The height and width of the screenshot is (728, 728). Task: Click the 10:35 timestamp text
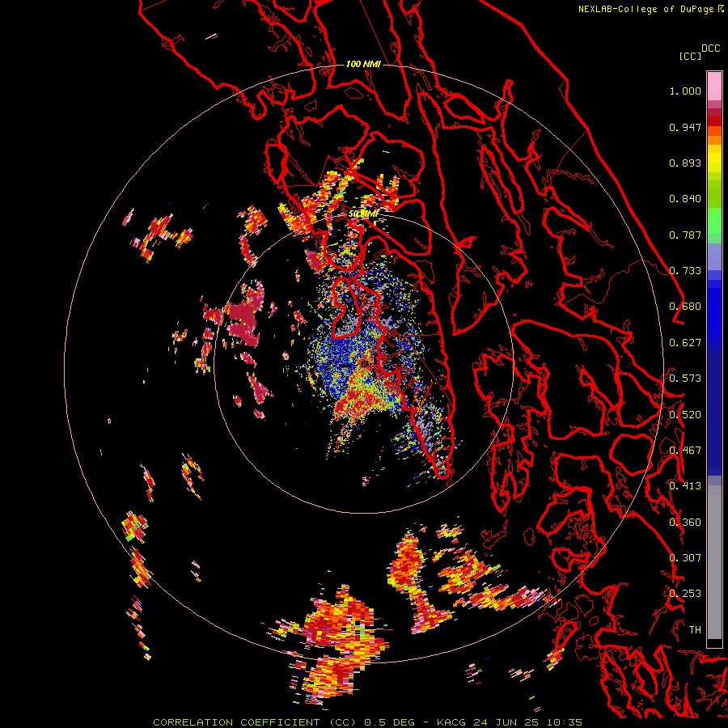[564, 722]
